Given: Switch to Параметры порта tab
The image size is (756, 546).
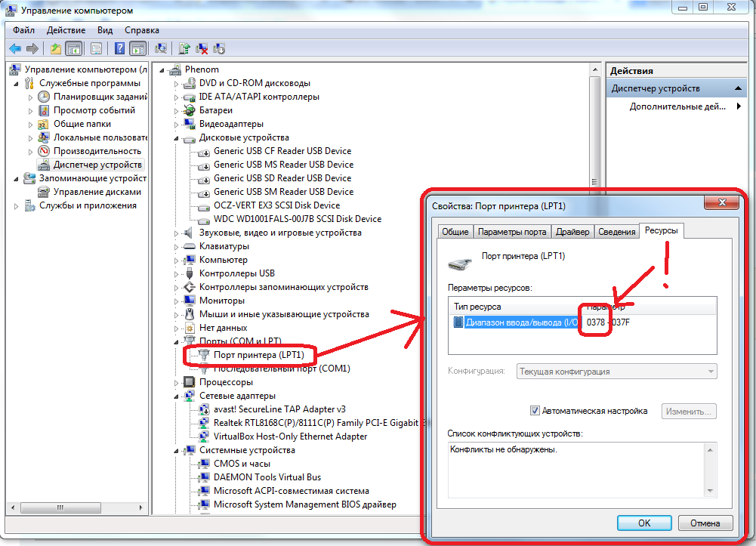Looking at the screenshot, I should (x=512, y=232).
